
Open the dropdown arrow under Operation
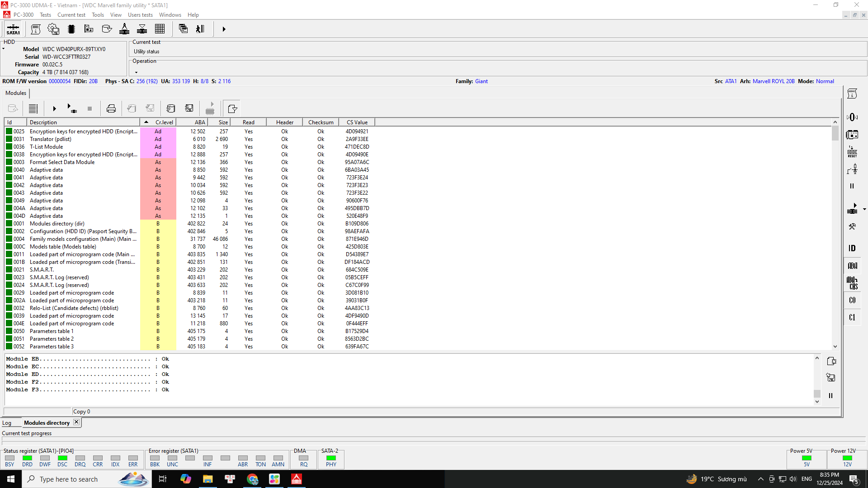pyautogui.click(x=136, y=72)
